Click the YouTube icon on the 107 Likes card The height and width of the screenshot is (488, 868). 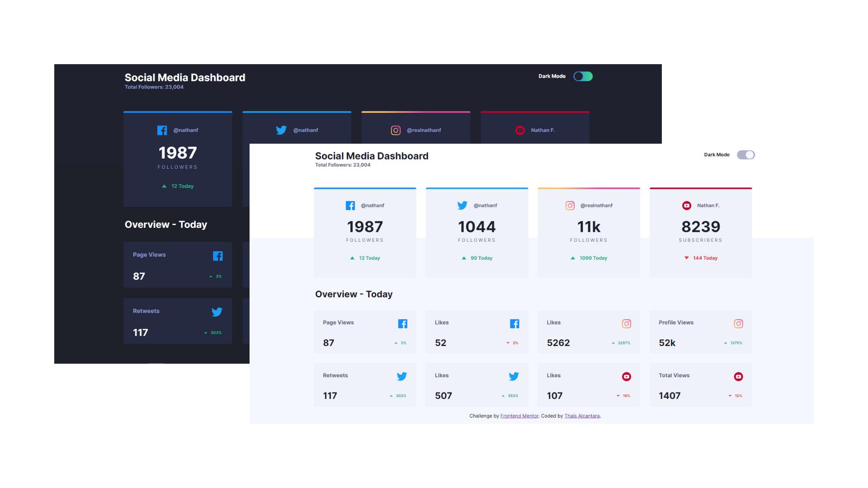(626, 376)
